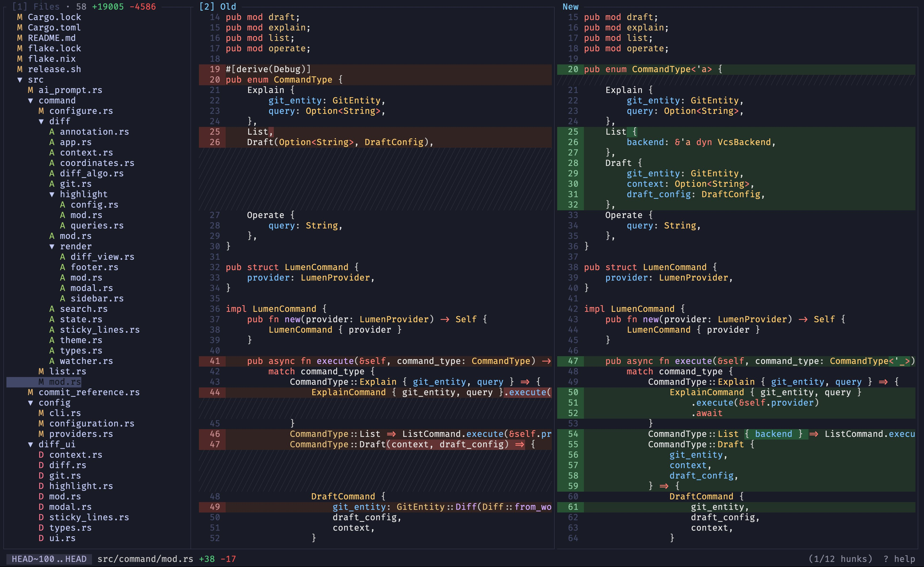924x567 pixels.
Task: Collapse the highlight folder triangle
Action: 52,194
